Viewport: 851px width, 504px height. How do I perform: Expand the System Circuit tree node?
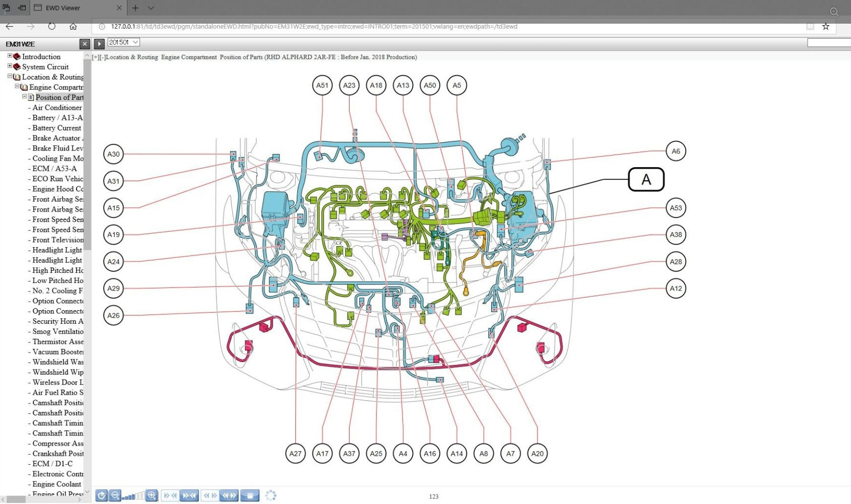pos(10,66)
